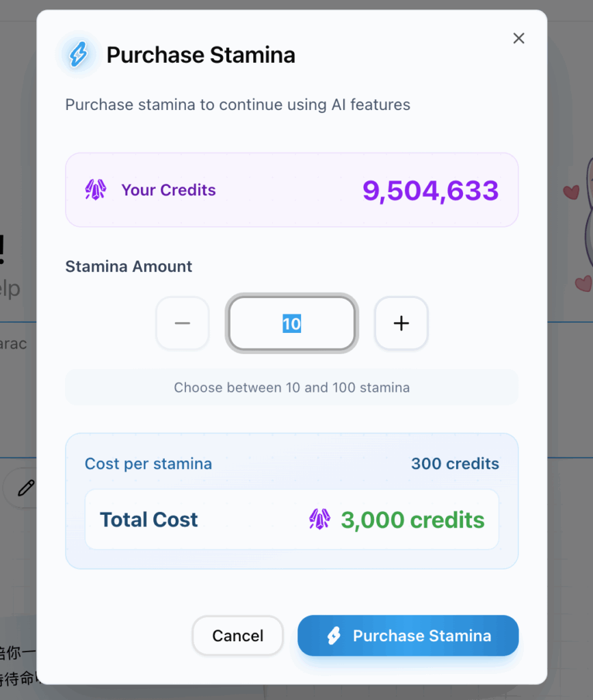The height and width of the screenshot is (700, 593).
Task: Click the lightning bolt stamina icon
Action: [79, 55]
